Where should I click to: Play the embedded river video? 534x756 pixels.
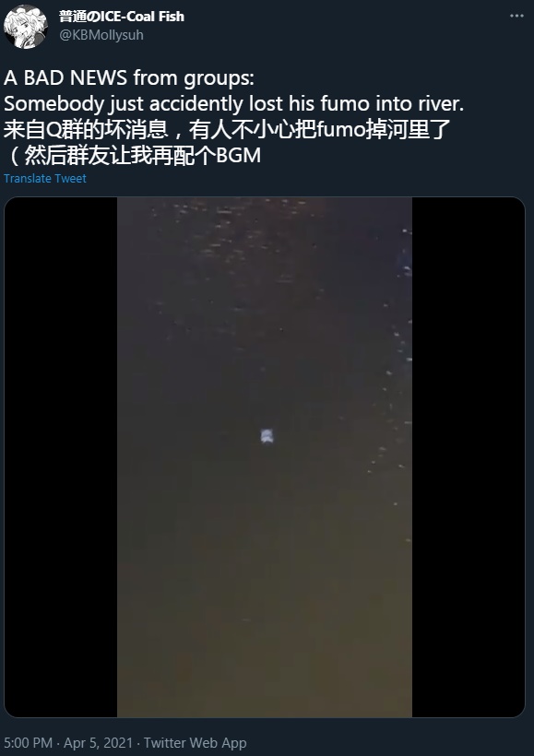[265, 457]
